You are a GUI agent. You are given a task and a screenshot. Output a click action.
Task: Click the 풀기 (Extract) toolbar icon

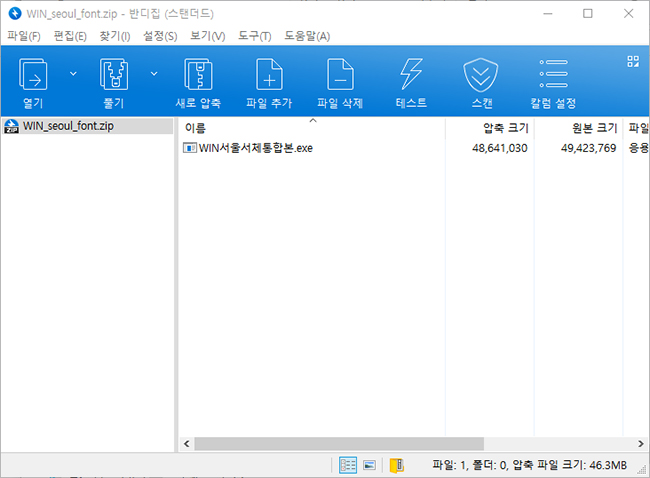pos(114,75)
